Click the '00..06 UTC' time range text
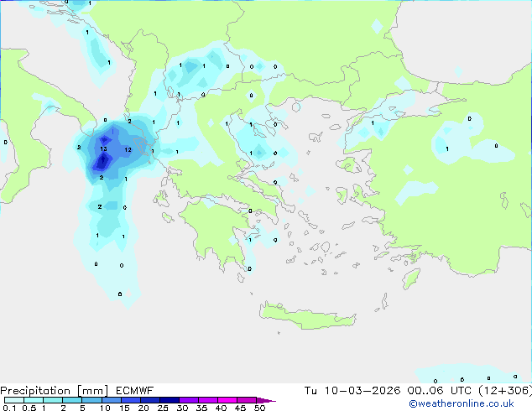Image resolution: width=532 pixels, height=411 pixels. [440, 391]
